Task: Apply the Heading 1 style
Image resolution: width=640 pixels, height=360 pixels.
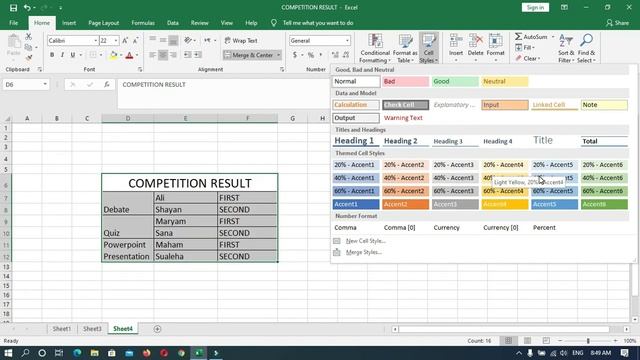Action: [x=356, y=141]
